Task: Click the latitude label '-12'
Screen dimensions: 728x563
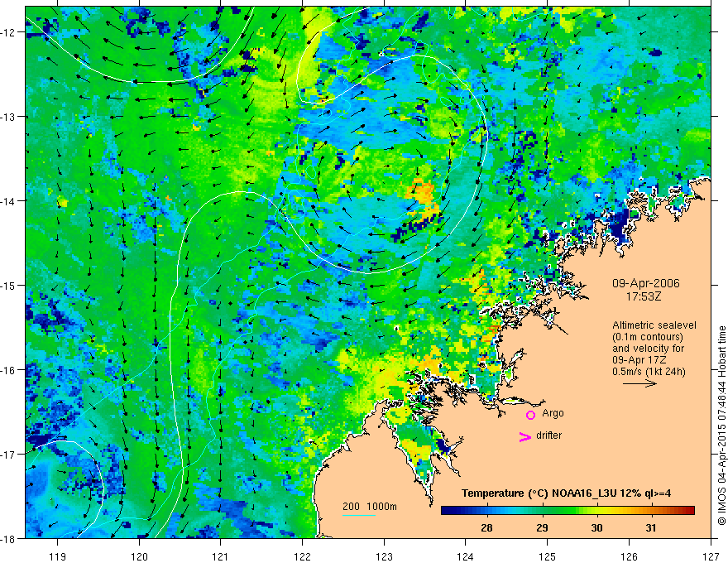Action: [9, 32]
